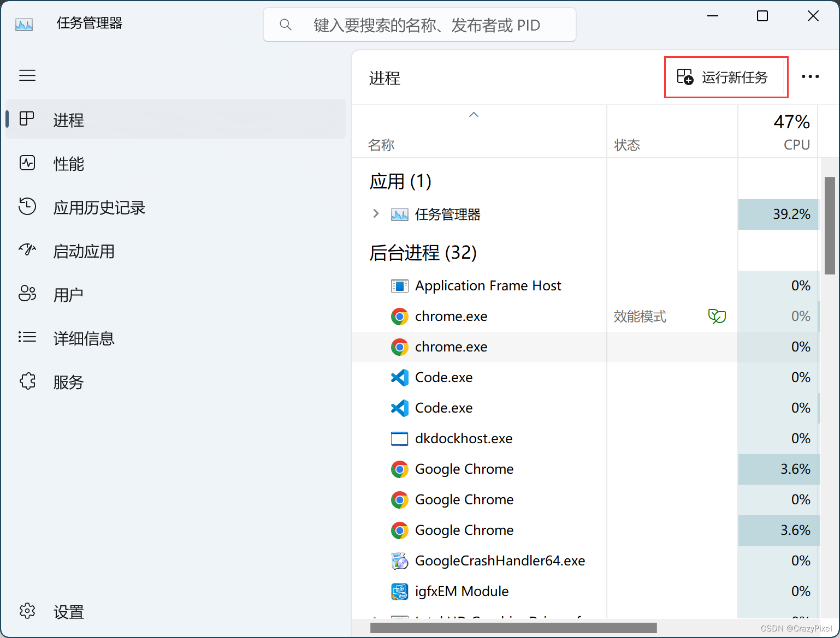Image resolution: width=840 pixels, height=638 pixels.
Task: Select the dkdockhost.exe process row
Action: tap(585, 439)
